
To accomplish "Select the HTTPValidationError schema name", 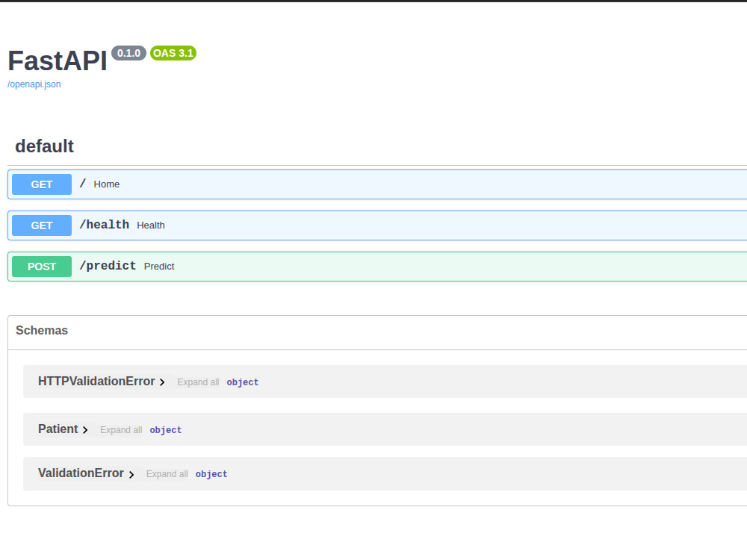I will pyautogui.click(x=96, y=381).
